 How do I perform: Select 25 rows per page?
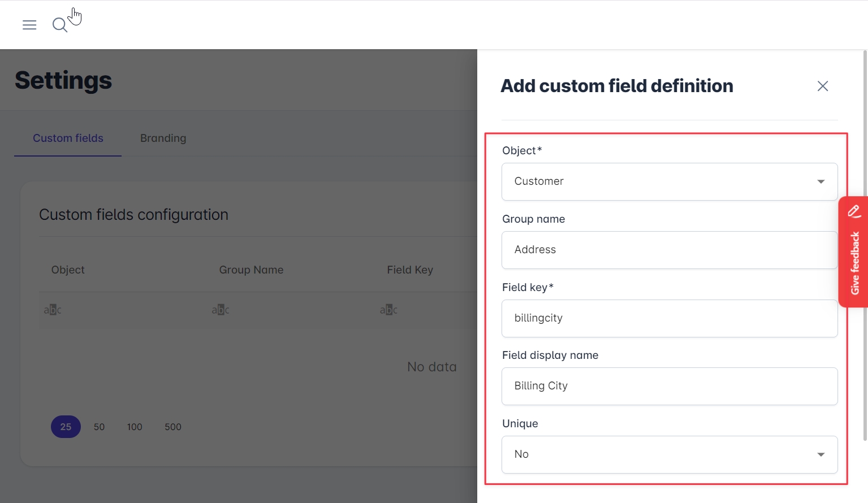(x=66, y=427)
